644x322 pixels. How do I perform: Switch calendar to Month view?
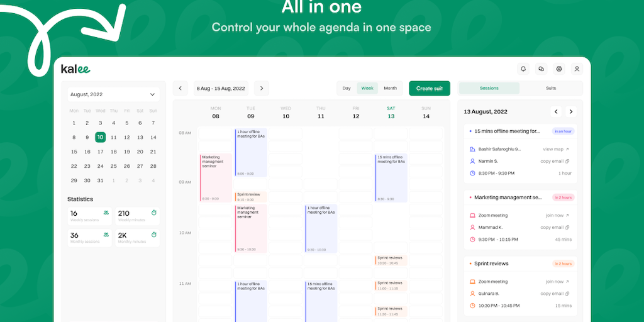(x=391, y=89)
